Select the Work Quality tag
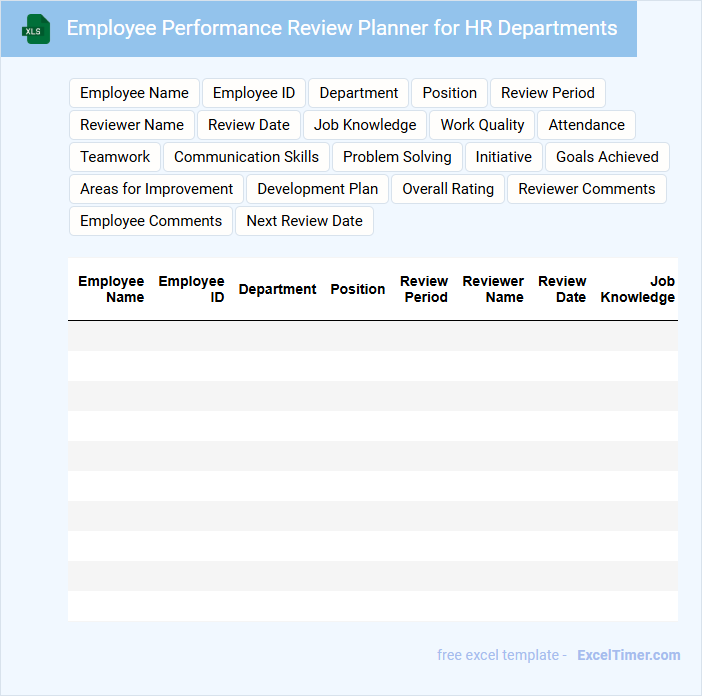The height and width of the screenshot is (696, 702). coord(482,125)
